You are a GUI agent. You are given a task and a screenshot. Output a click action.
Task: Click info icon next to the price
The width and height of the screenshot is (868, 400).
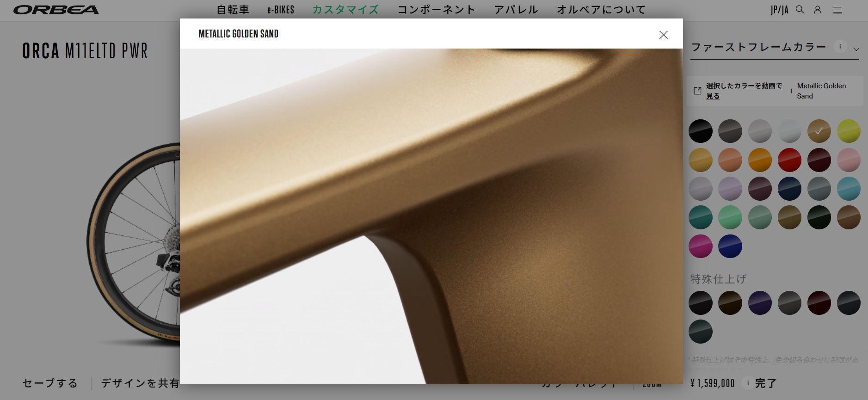[748, 383]
